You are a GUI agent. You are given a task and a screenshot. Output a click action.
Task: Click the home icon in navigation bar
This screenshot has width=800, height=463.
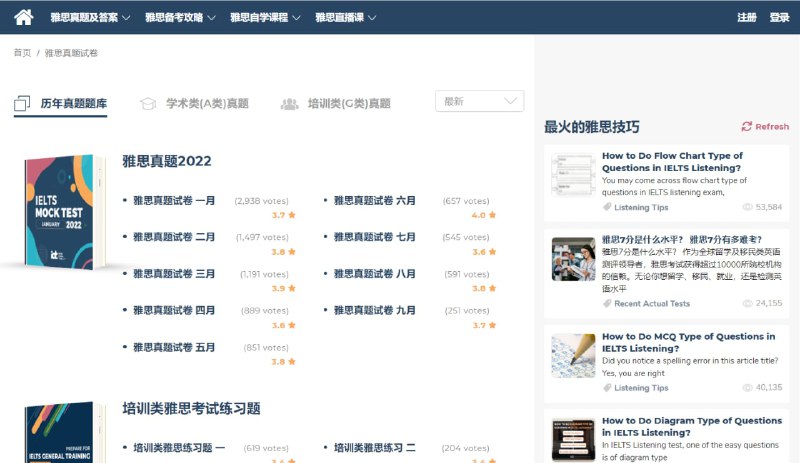click(24, 17)
